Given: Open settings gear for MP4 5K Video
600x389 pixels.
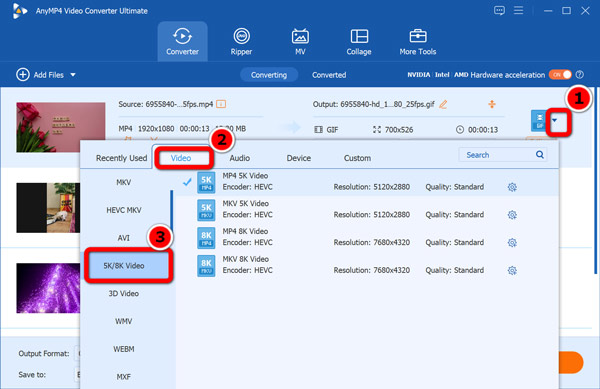Looking at the screenshot, I should pyautogui.click(x=512, y=187).
